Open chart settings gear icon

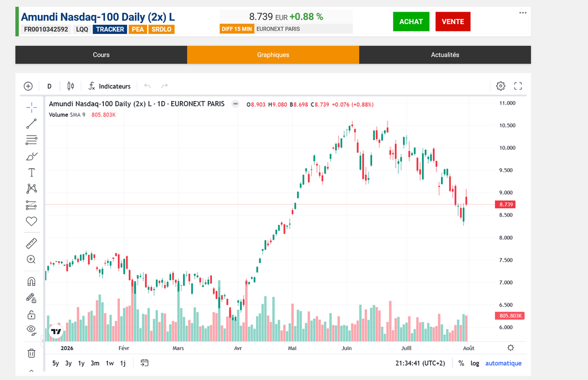point(501,86)
